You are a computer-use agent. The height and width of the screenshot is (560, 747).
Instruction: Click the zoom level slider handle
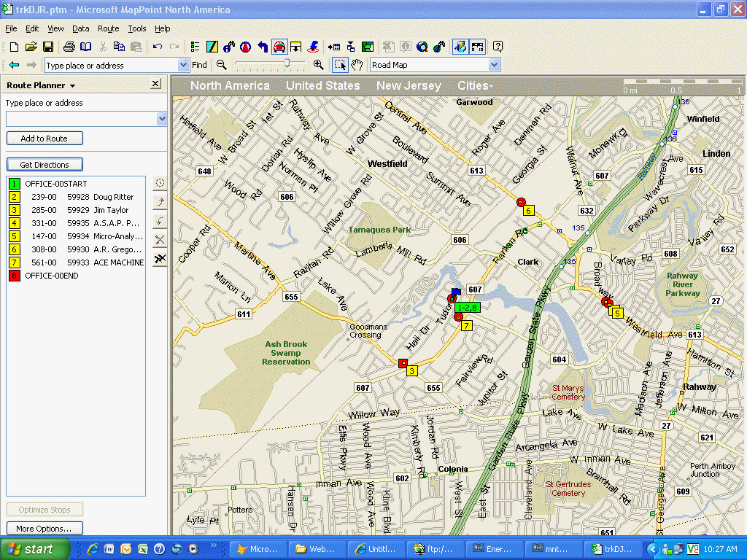click(x=287, y=63)
